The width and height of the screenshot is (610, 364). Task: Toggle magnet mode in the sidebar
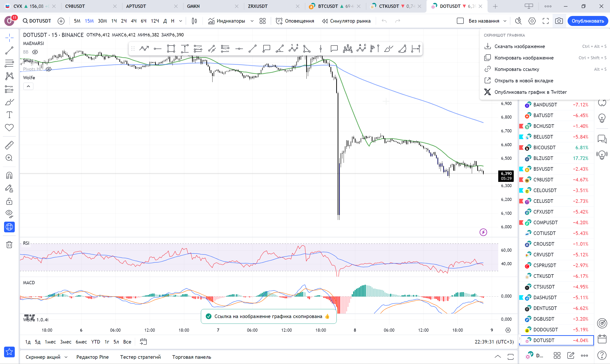9,175
